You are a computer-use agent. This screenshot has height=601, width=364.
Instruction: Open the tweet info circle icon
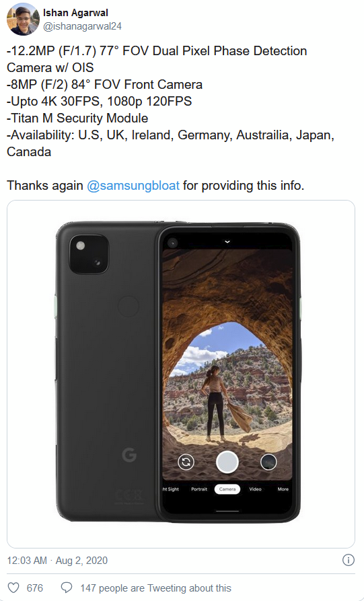point(348,560)
